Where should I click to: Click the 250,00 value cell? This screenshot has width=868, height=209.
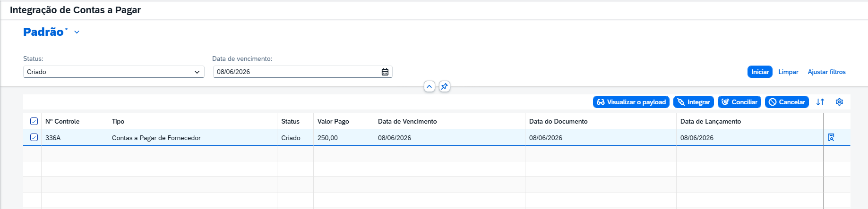click(x=344, y=138)
